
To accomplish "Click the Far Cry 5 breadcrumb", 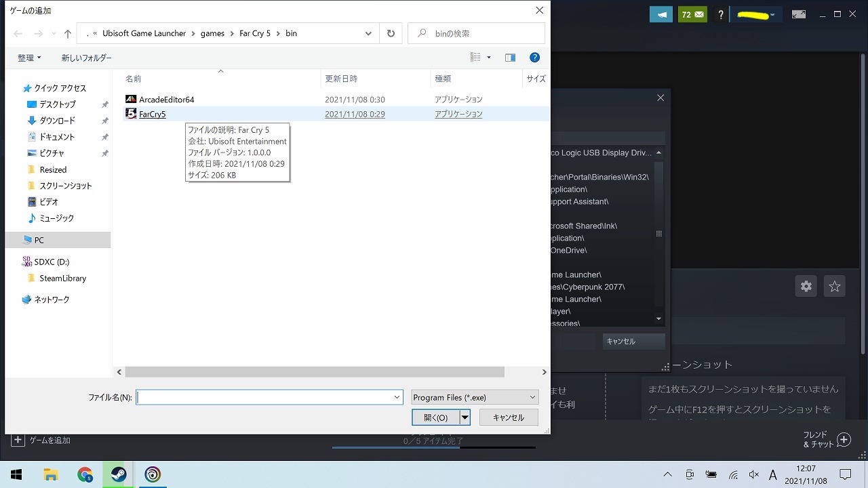I will click(x=255, y=33).
